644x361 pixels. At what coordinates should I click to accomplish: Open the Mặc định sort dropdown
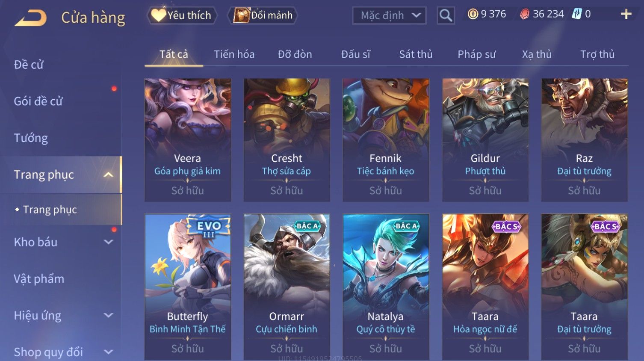point(389,15)
